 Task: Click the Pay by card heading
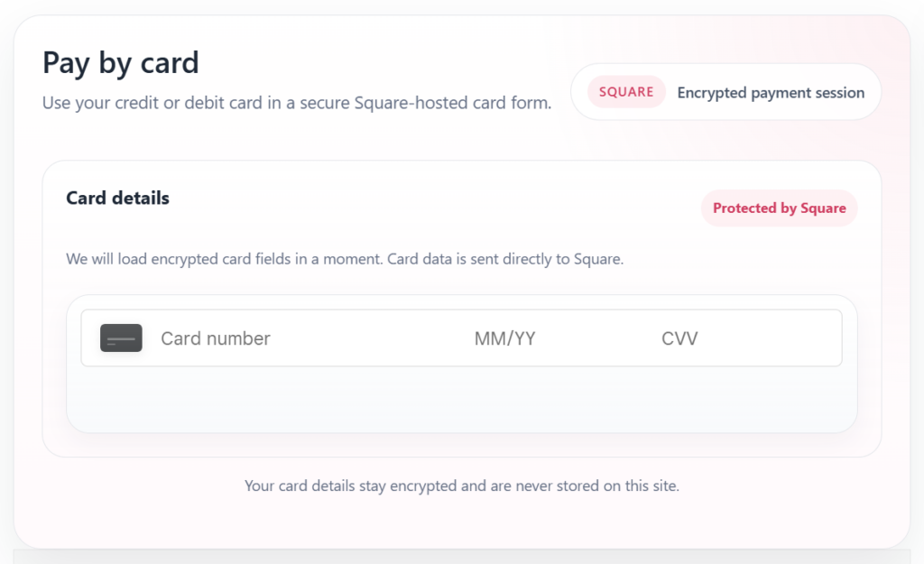coord(121,63)
